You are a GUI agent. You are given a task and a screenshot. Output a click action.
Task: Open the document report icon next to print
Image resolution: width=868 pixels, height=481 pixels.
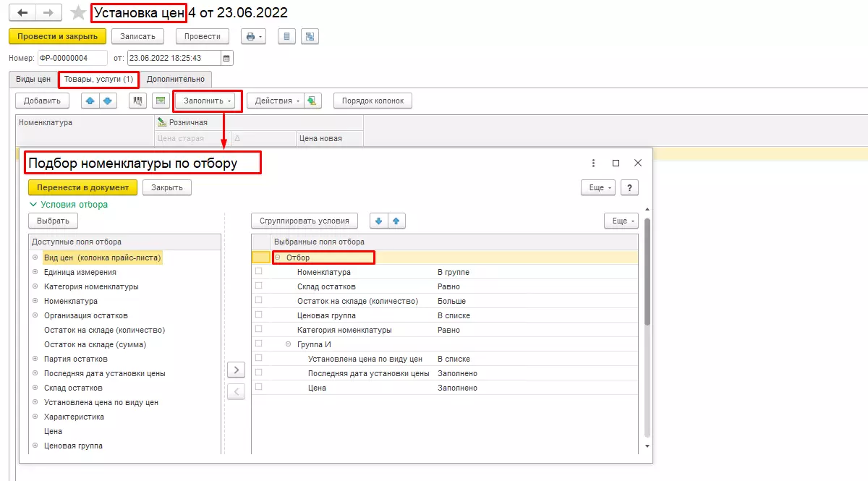tap(286, 36)
